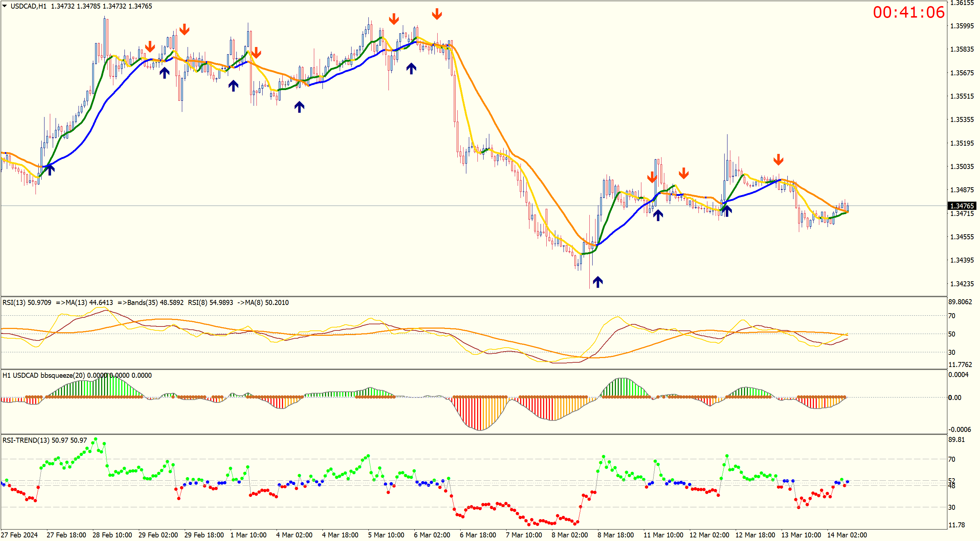Image resolution: width=980 pixels, height=541 pixels.
Task: Click the leftmost blue up arrow on the chart
Action: pos(50,170)
